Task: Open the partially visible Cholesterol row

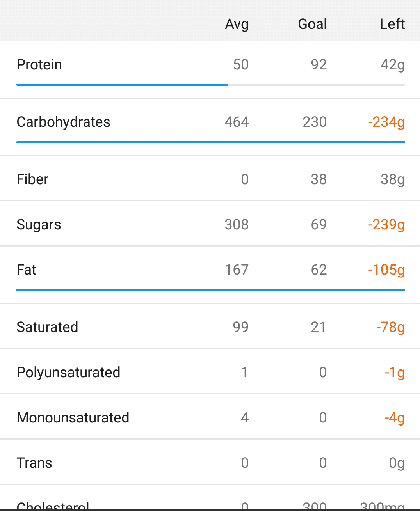Action: coord(210,497)
